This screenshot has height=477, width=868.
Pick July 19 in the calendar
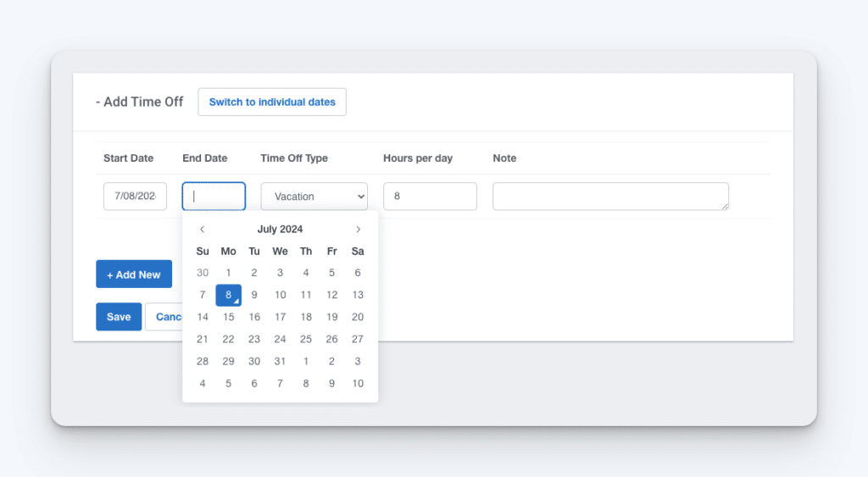point(331,317)
